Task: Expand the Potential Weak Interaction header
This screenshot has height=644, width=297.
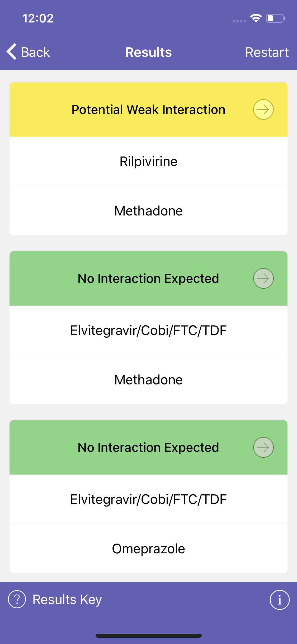Action: click(148, 109)
